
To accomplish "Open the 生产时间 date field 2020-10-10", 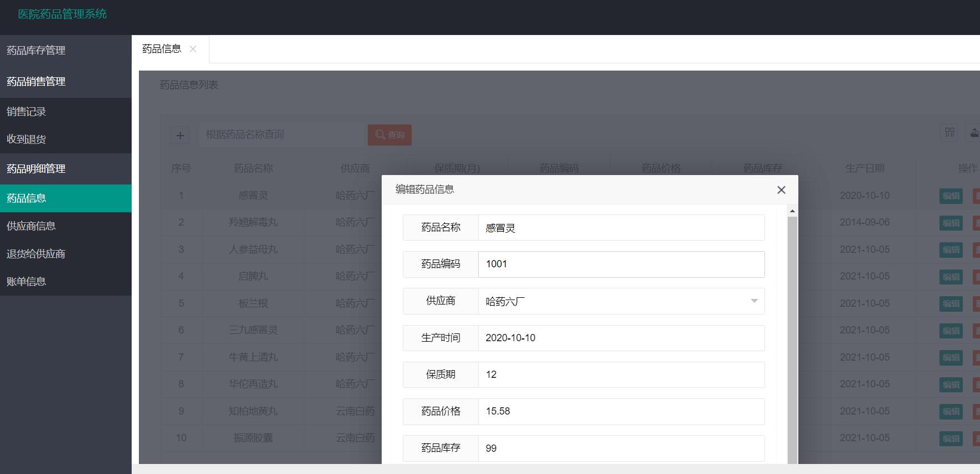I will [x=621, y=338].
